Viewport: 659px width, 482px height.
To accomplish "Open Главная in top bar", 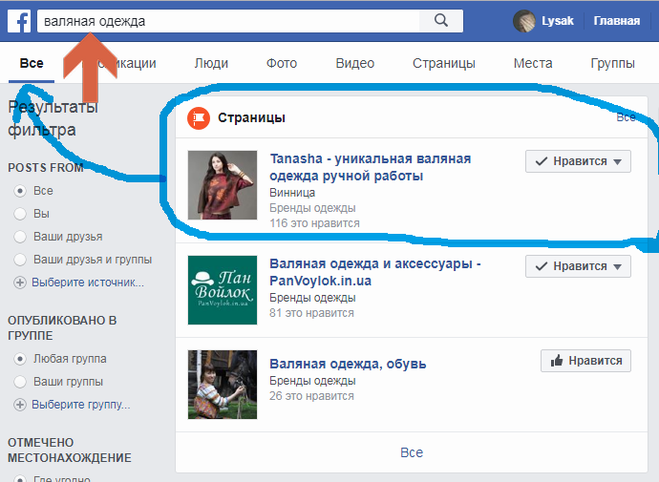I will [x=617, y=21].
